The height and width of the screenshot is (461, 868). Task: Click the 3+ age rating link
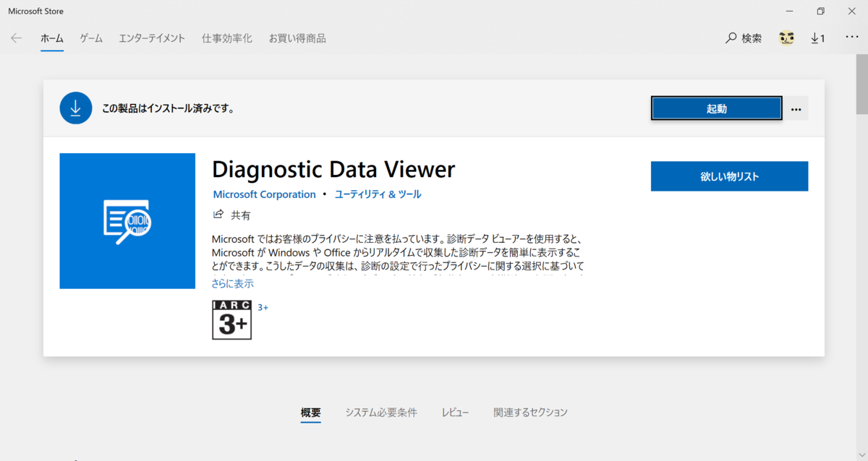(263, 308)
